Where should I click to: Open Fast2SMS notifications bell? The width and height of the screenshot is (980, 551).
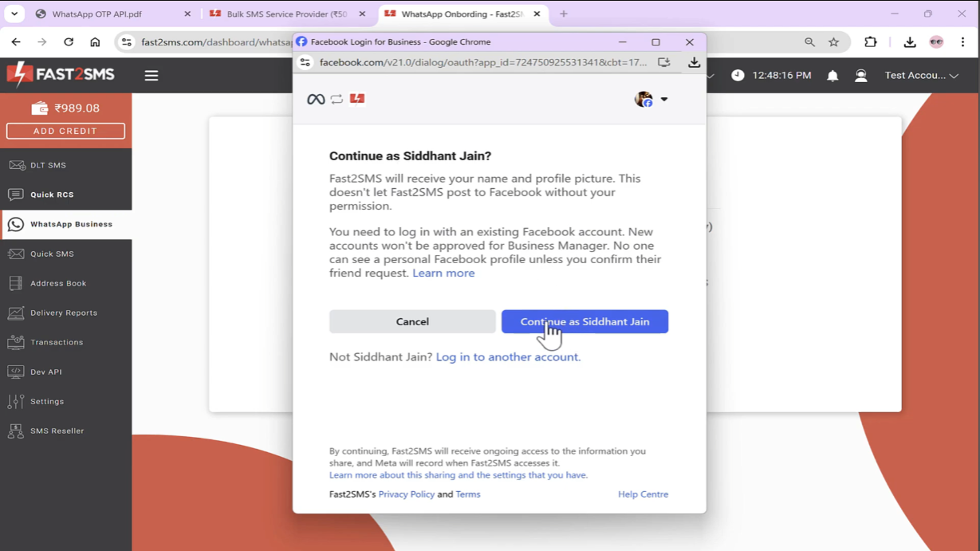pyautogui.click(x=832, y=75)
